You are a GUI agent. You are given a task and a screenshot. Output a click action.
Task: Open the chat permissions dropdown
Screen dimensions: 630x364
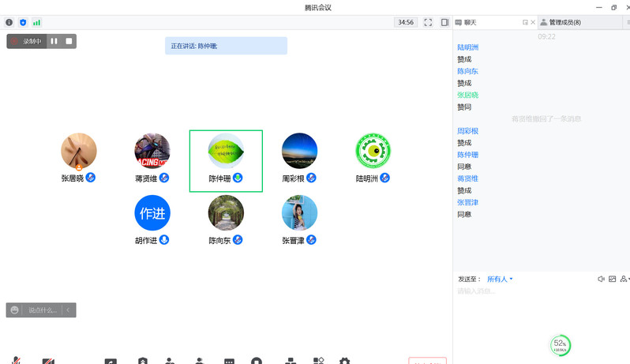(x=624, y=279)
